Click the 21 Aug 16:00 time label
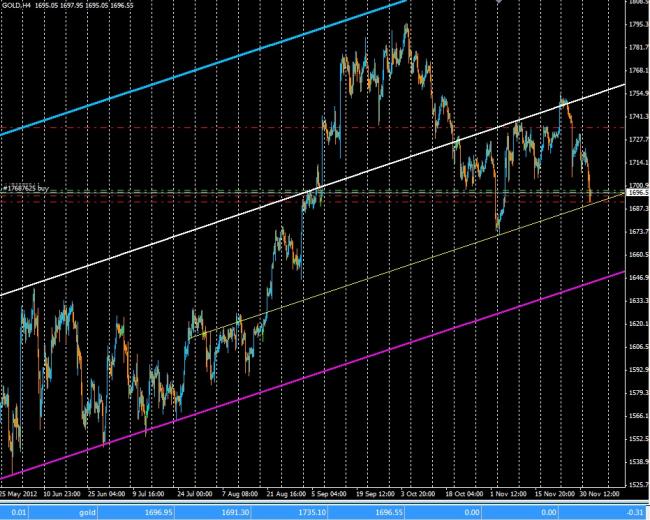Viewport: 650px width, 520px height. pos(286,494)
